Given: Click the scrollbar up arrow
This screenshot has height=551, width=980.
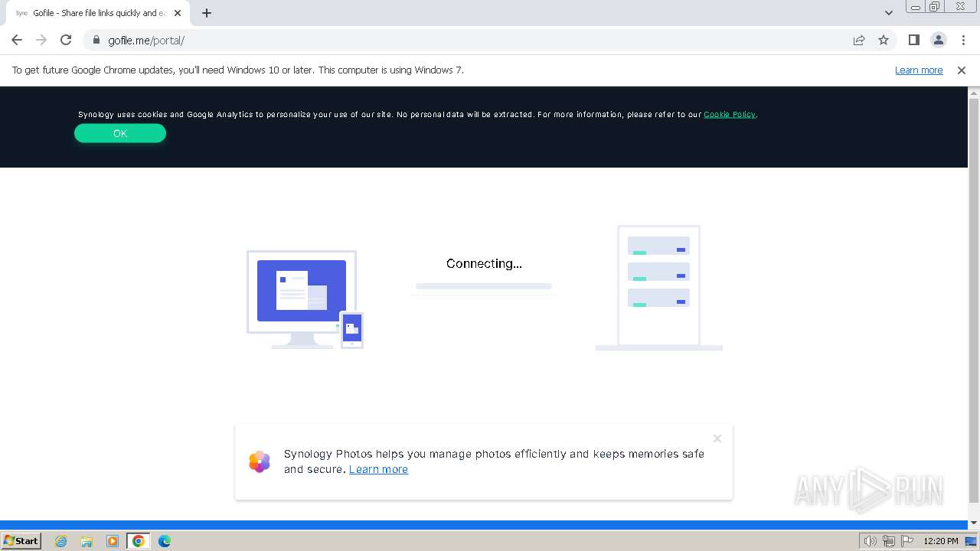Looking at the screenshot, I should pyautogui.click(x=974, y=93).
